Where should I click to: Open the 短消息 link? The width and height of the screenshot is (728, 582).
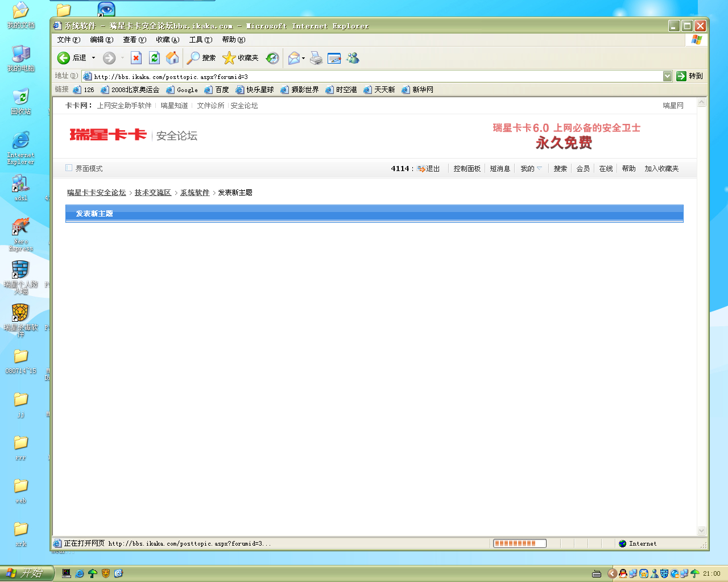pyautogui.click(x=500, y=168)
